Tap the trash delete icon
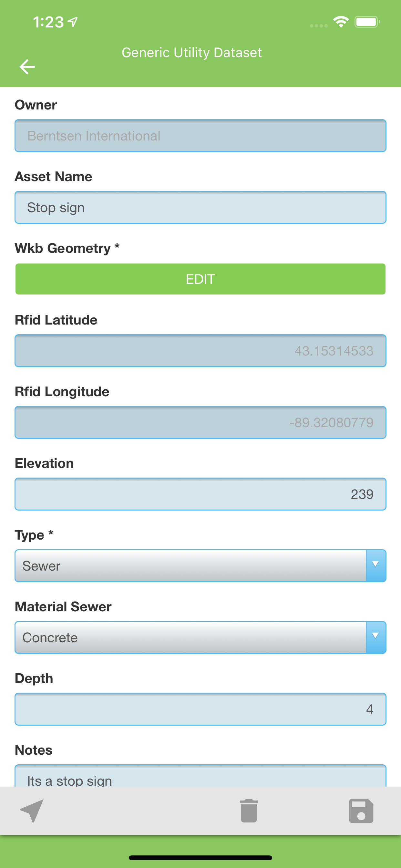The image size is (401, 868). pos(249,811)
